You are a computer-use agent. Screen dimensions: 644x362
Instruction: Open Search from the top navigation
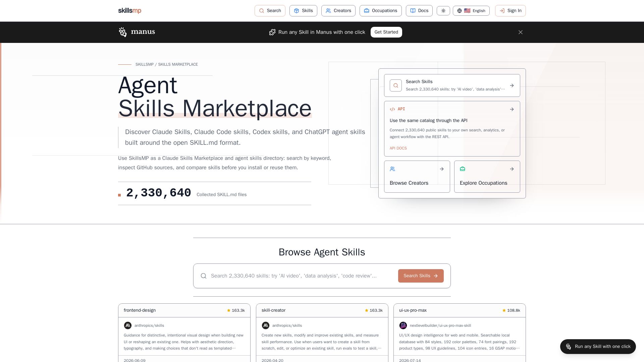[270, 11]
